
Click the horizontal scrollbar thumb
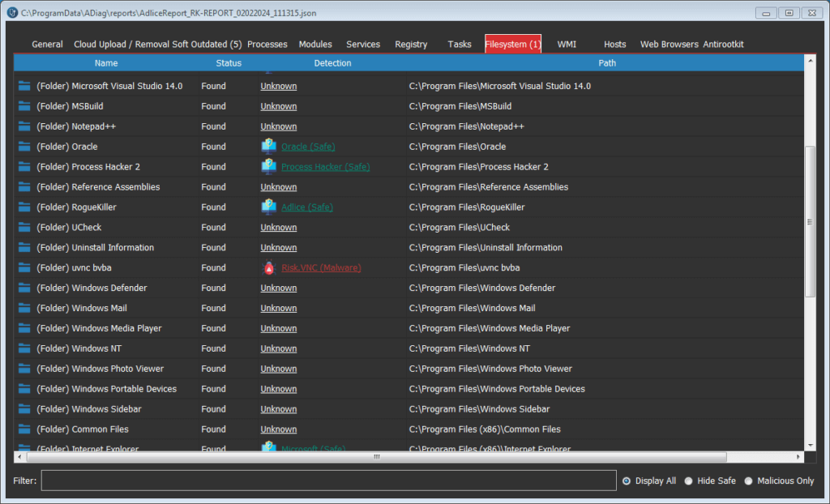pos(376,457)
